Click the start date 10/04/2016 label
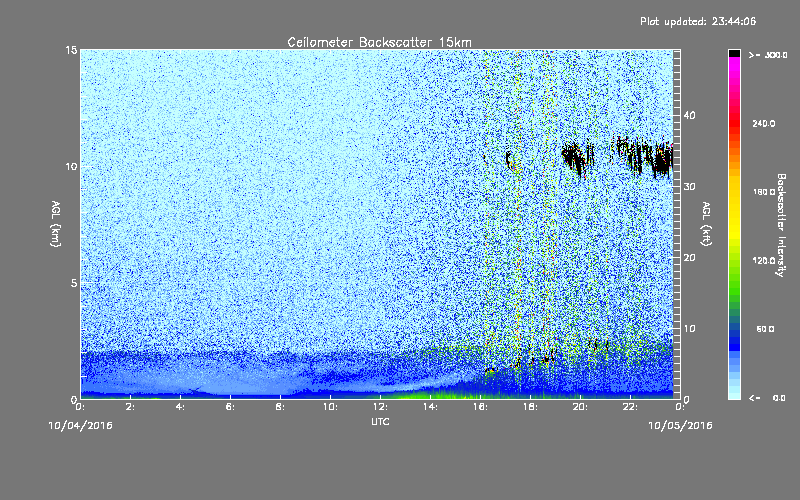The width and height of the screenshot is (800, 500). [x=80, y=426]
